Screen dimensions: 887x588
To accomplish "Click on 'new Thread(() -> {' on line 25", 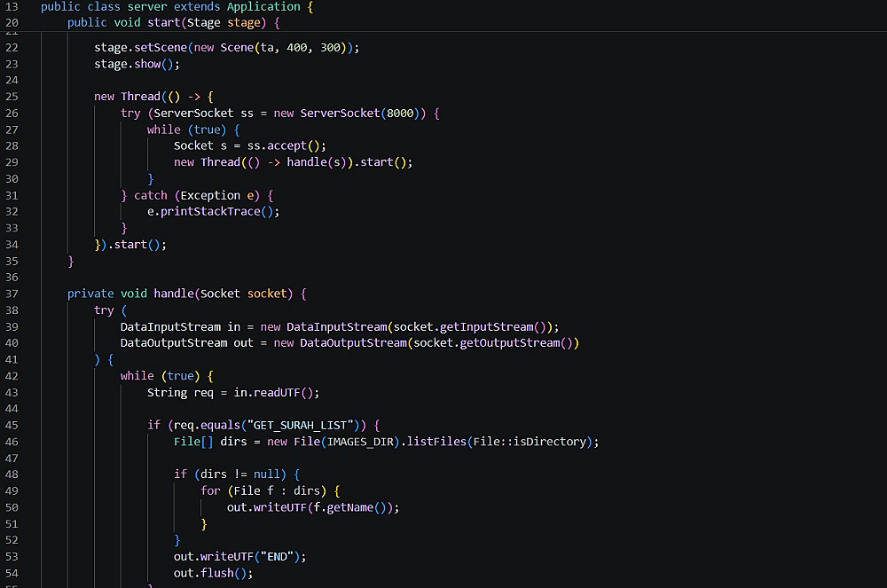I will click(x=153, y=97).
